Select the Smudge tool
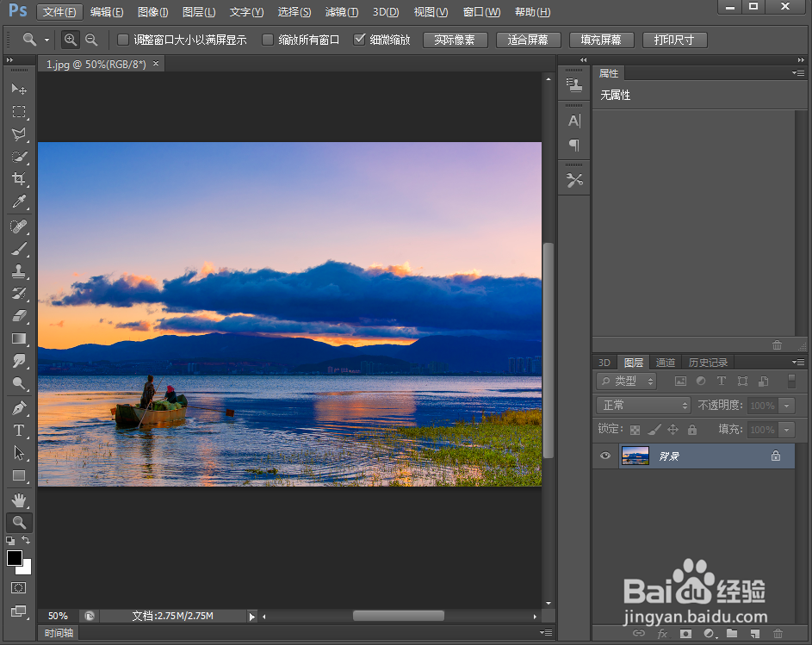Image resolution: width=812 pixels, height=645 pixels. [19, 361]
